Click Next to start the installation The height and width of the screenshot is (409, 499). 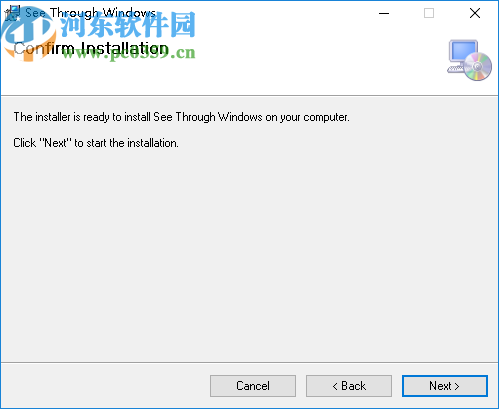pos(445,386)
